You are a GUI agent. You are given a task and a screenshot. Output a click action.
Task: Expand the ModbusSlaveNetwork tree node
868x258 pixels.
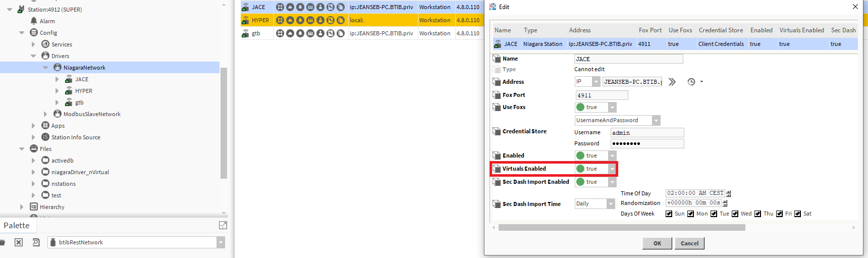pos(45,114)
